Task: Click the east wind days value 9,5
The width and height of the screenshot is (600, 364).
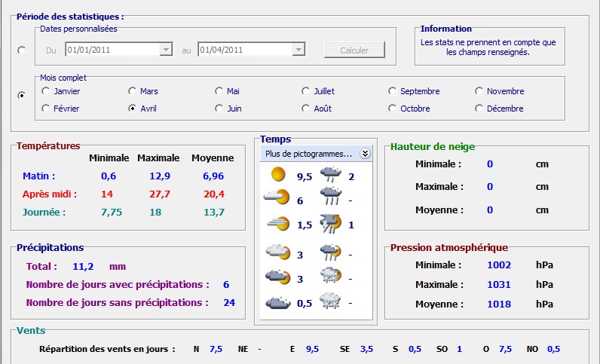Action: (312, 349)
